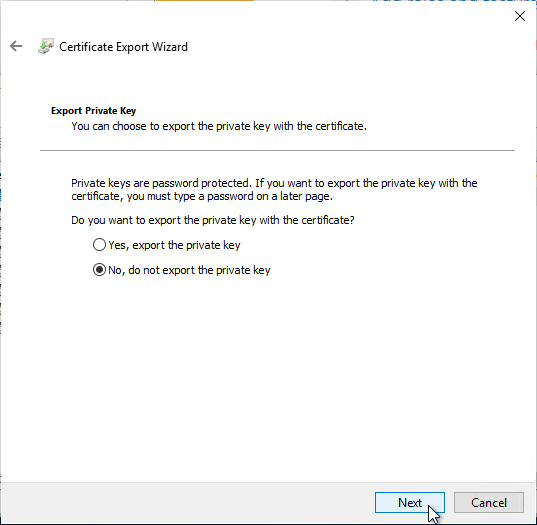
Task: Click the 'You can choose to export' subtitle
Action: point(219,126)
